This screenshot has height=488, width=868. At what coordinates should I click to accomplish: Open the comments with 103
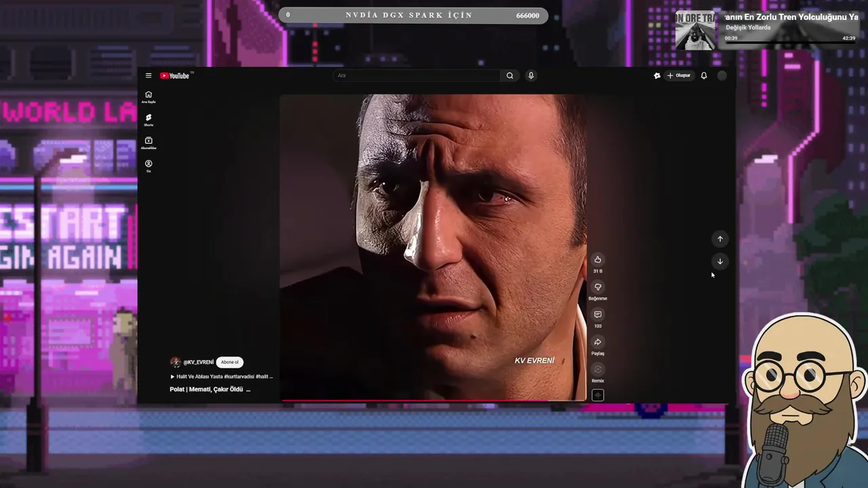(x=597, y=314)
